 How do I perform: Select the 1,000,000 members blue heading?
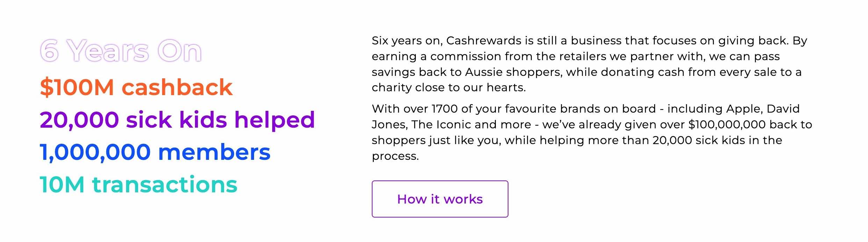(x=155, y=152)
